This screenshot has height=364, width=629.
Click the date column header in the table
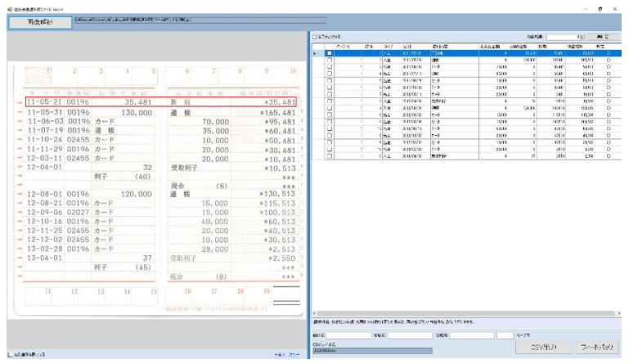click(416, 47)
